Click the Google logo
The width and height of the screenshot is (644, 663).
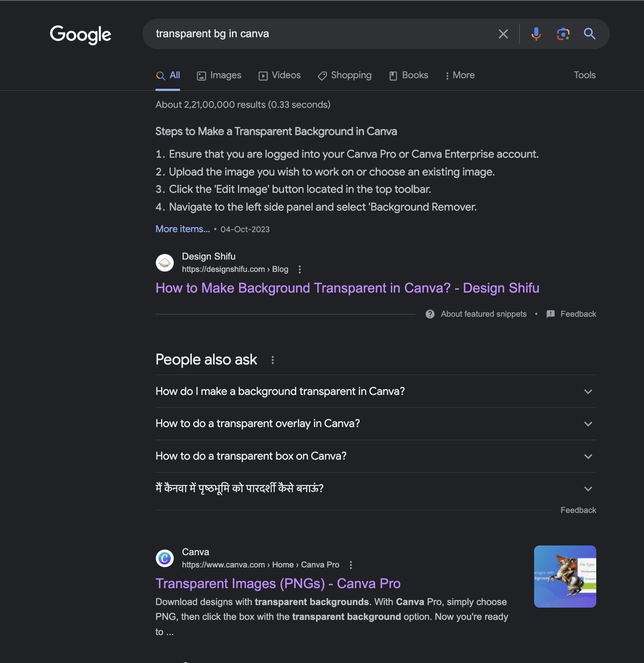80,34
